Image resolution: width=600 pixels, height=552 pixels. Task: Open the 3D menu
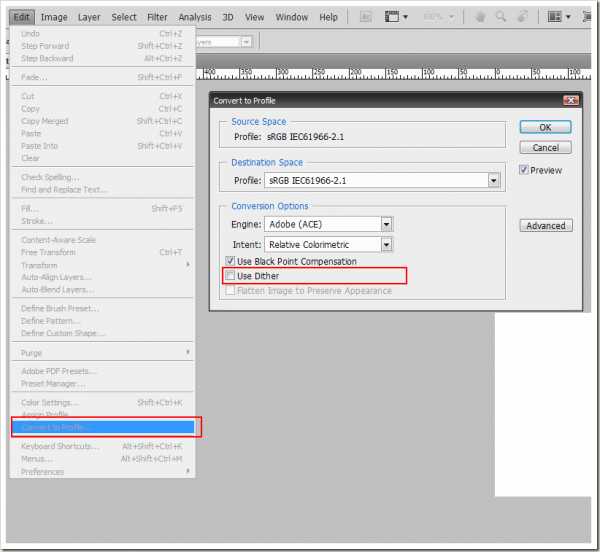228,17
